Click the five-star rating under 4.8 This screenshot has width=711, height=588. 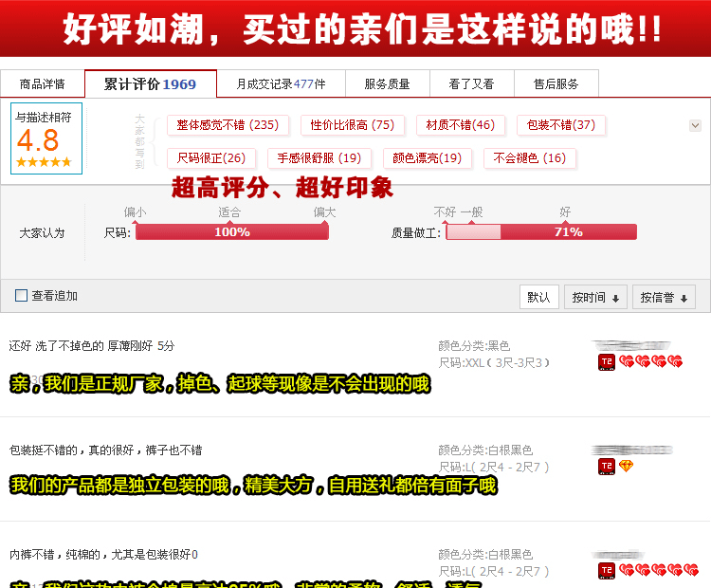click(44, 162)
